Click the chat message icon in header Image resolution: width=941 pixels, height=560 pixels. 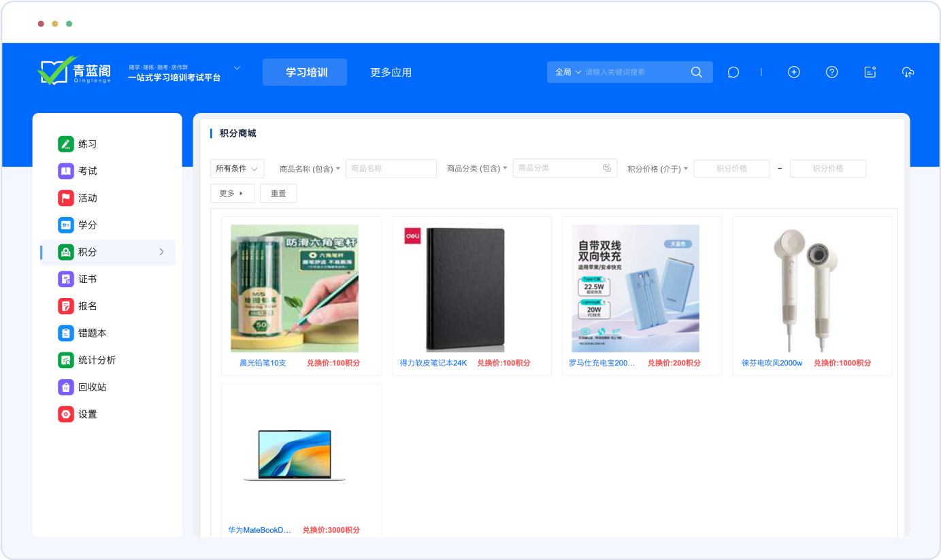(733, 72)
